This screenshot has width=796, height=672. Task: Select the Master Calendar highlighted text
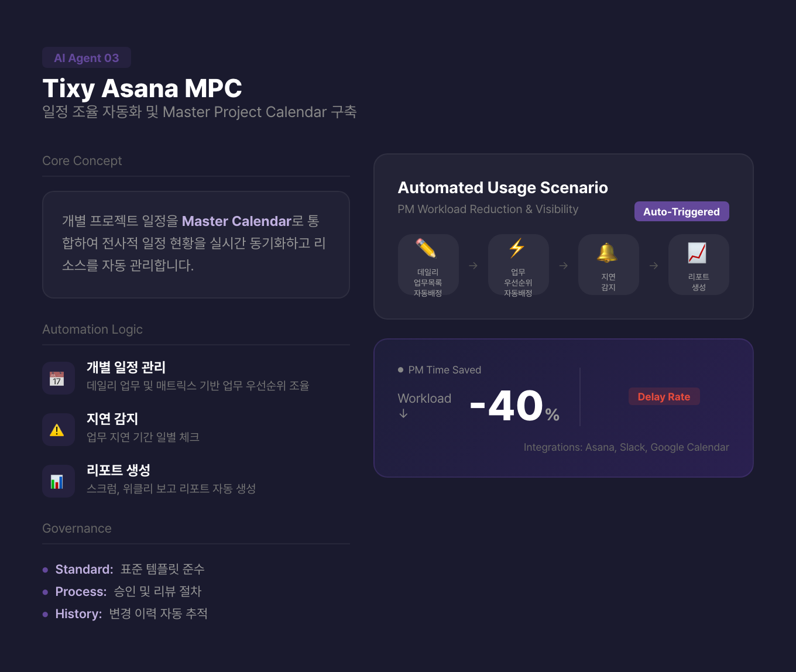click(236, 221)
